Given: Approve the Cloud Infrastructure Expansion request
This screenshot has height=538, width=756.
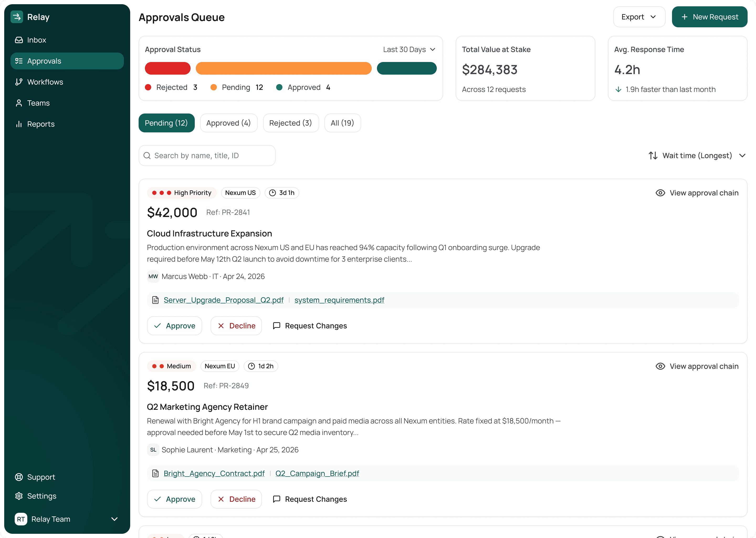Looking at the screenshot, I should tap(175, 326).
